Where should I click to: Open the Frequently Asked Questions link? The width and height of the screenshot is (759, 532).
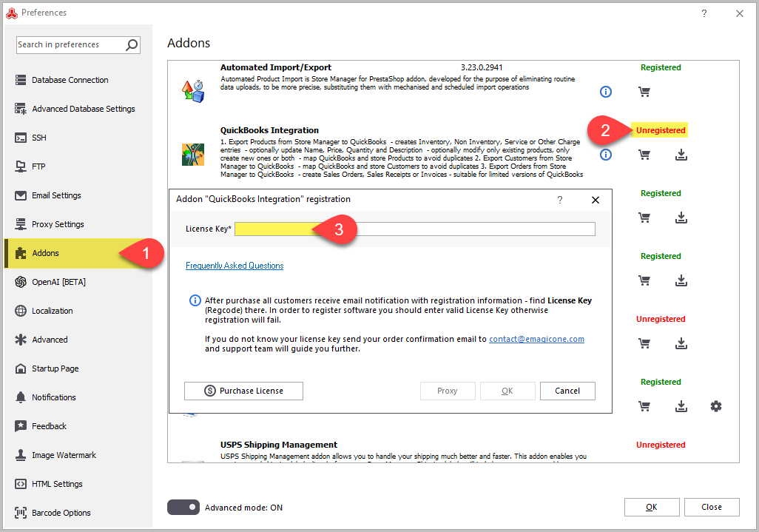tap(235, 266)
